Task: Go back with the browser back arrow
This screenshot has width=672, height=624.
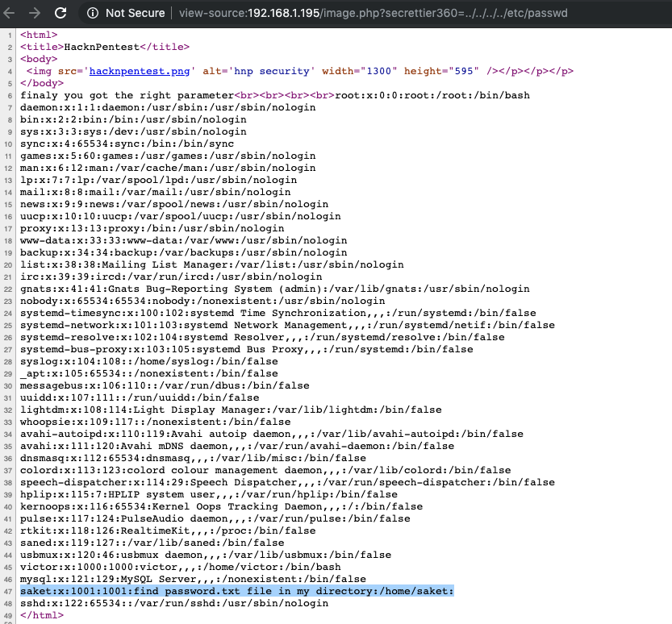Action: click(9, 13)
